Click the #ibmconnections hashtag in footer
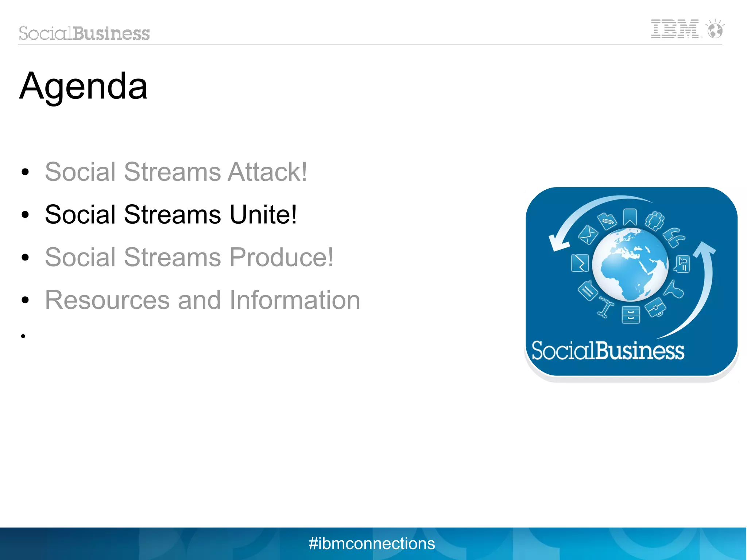 pyautogui.click(x=372, y=543)
